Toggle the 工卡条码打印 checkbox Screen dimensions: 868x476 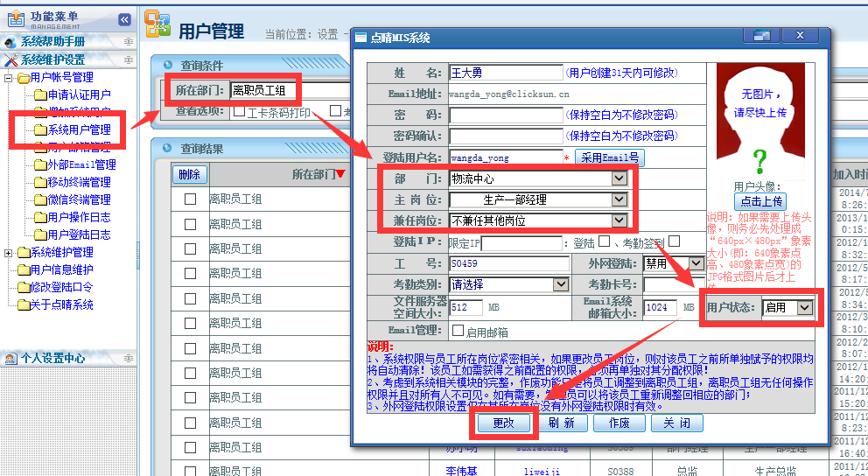[x=239, y=111]
